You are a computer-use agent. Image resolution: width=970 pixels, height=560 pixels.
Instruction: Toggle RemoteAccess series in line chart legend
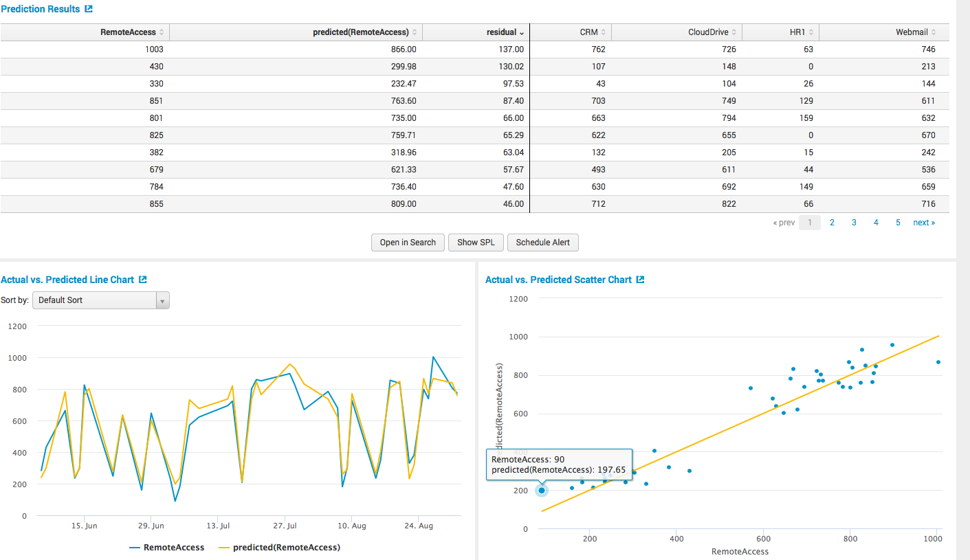point(167,548)
